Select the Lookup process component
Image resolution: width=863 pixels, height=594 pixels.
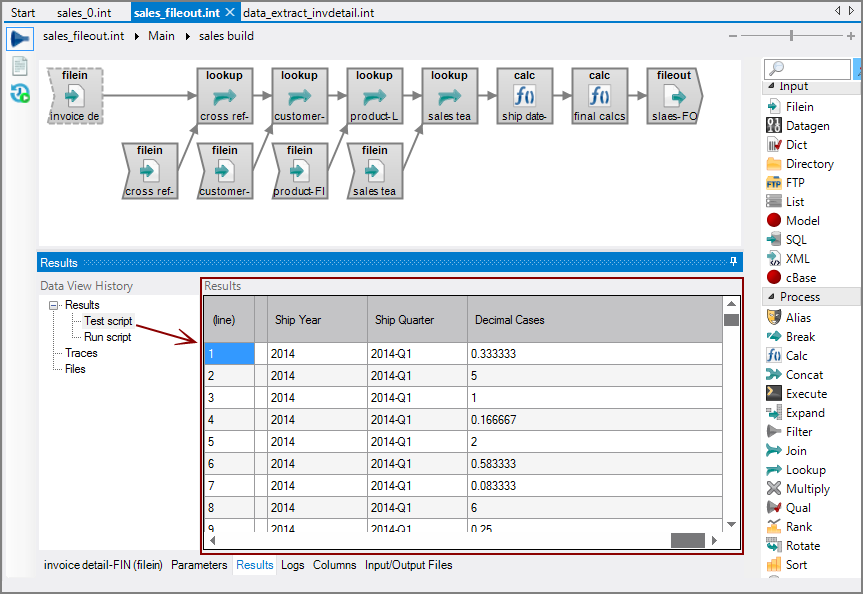pyautogui.click(x=805, y=470)
